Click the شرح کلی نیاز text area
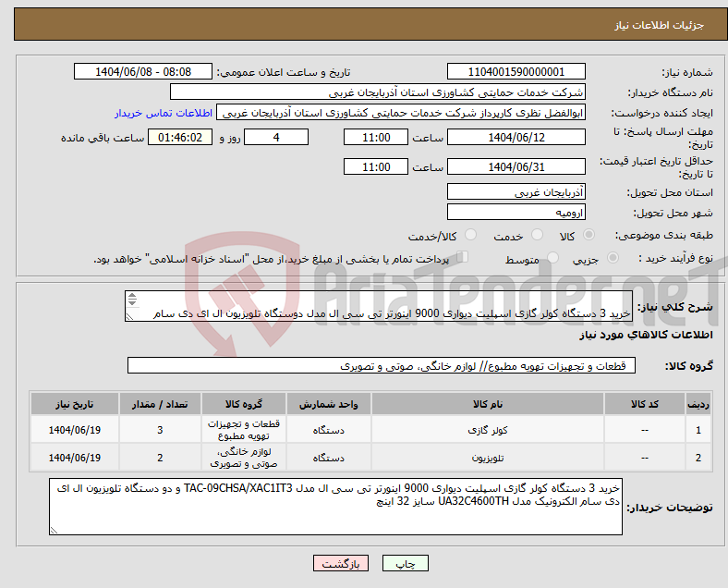This screenshot has width=728, height=588. (x=379, y=306)
